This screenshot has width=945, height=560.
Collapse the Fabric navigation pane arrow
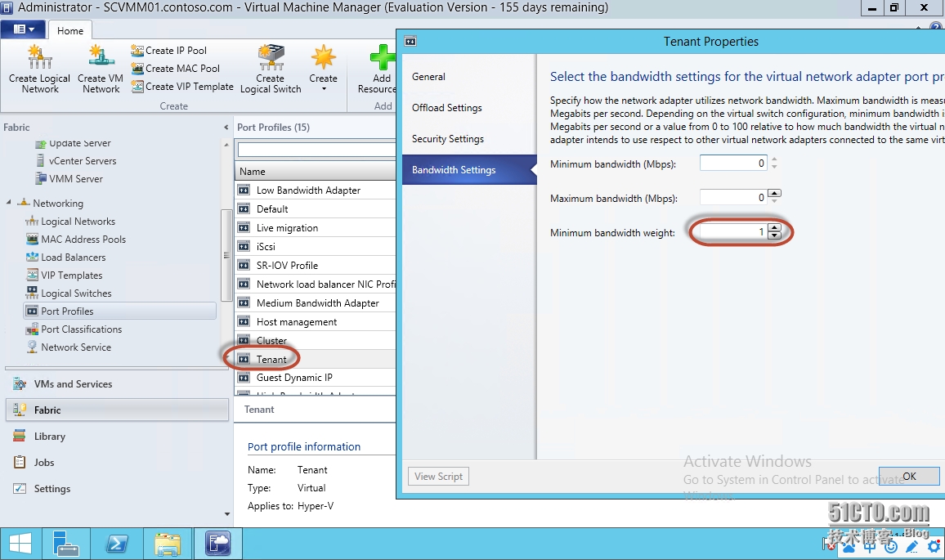click(226, 128)
